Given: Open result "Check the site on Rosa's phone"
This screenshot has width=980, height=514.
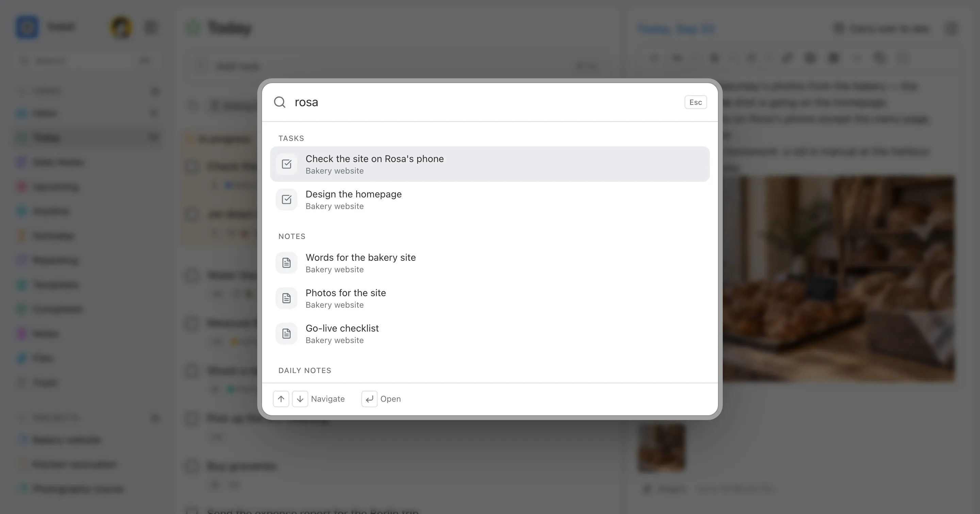Looking at the screenshot, I should [490, 164].
